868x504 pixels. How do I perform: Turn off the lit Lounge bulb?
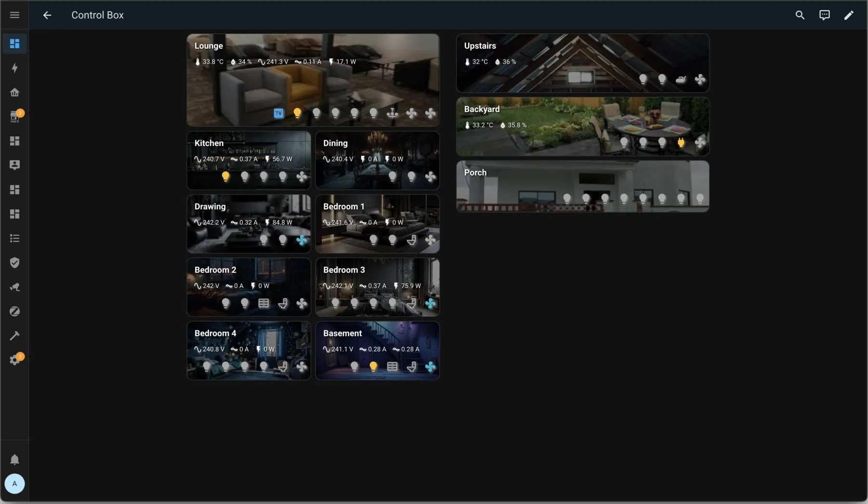pos(297,113)
